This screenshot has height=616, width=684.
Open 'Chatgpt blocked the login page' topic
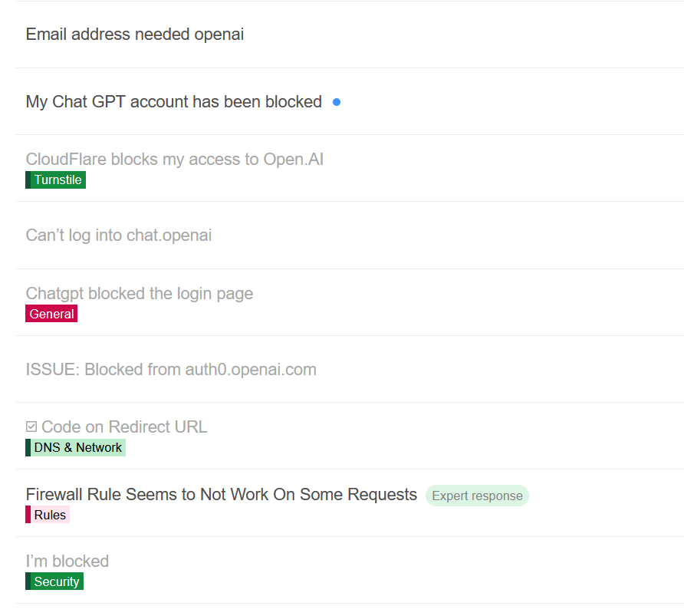[140, 294]
